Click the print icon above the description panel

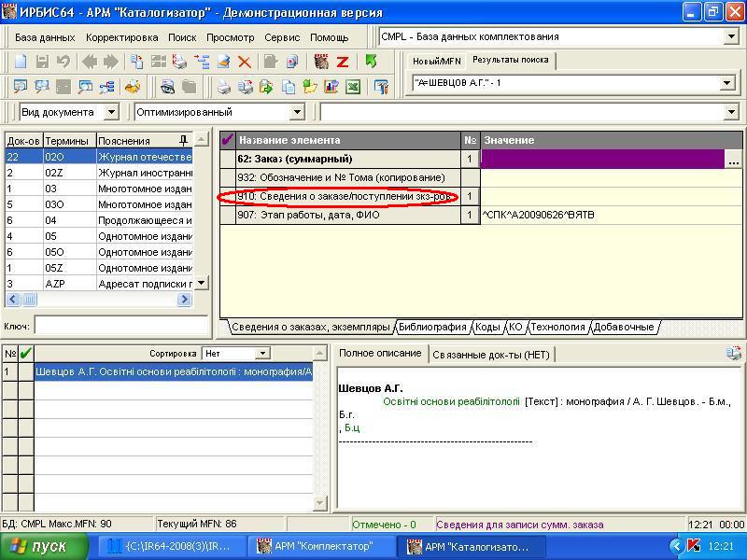[734, 354]
